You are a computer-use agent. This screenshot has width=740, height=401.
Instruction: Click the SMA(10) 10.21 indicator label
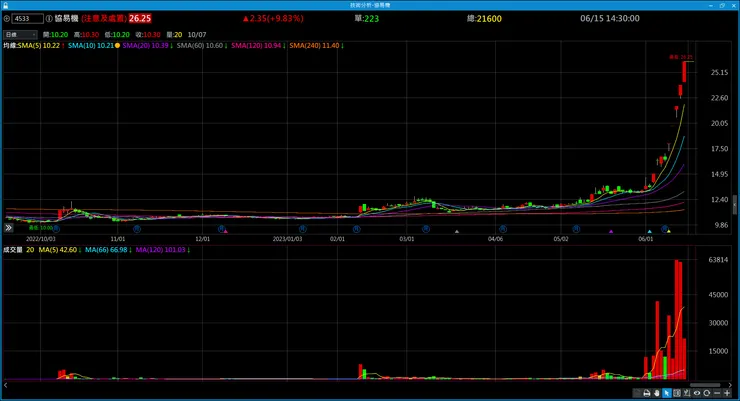[x=91, y=46]
